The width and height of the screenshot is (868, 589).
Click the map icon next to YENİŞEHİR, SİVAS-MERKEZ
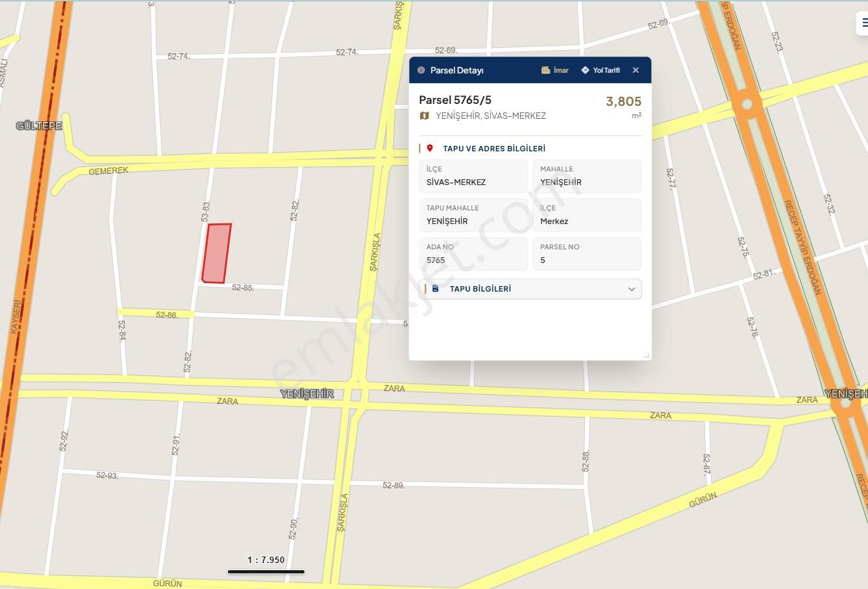click(x=425, y=116)
